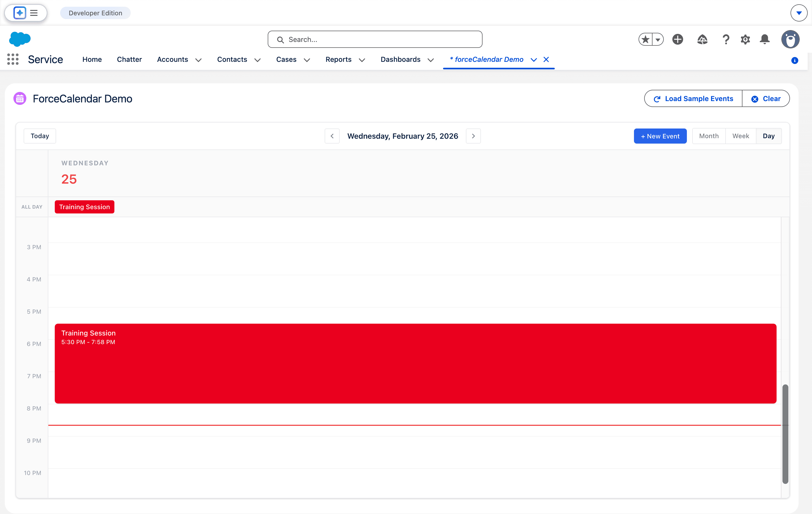Screen dimensions: 812x514
Task: Open the user avatar profile icon
Action: pos(791,39)
